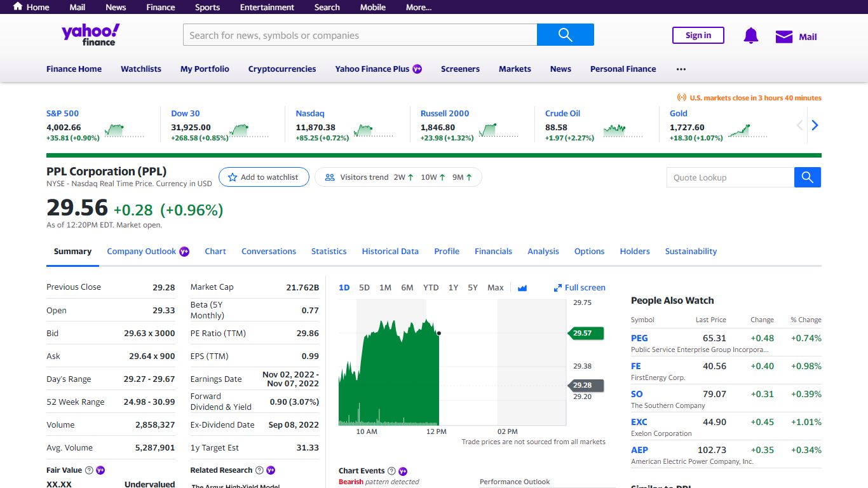Select the 1Y chart range

point(453,288)
